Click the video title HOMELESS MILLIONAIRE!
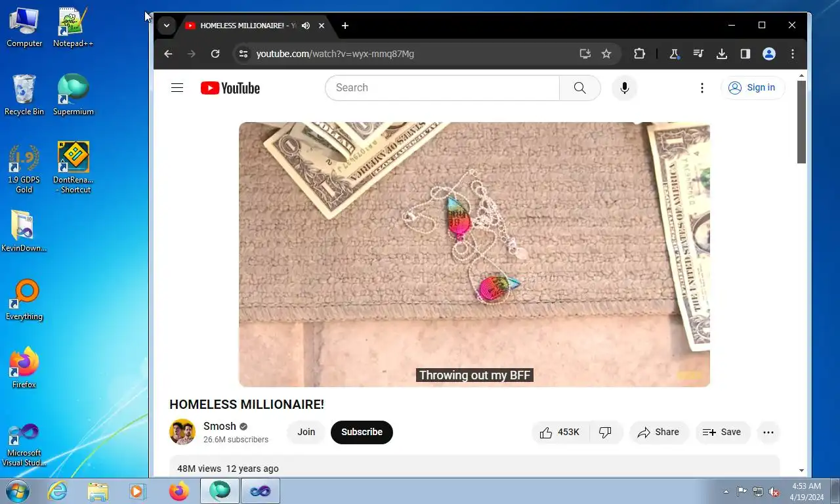The image size is (840, 504). (x=247, y=404)
